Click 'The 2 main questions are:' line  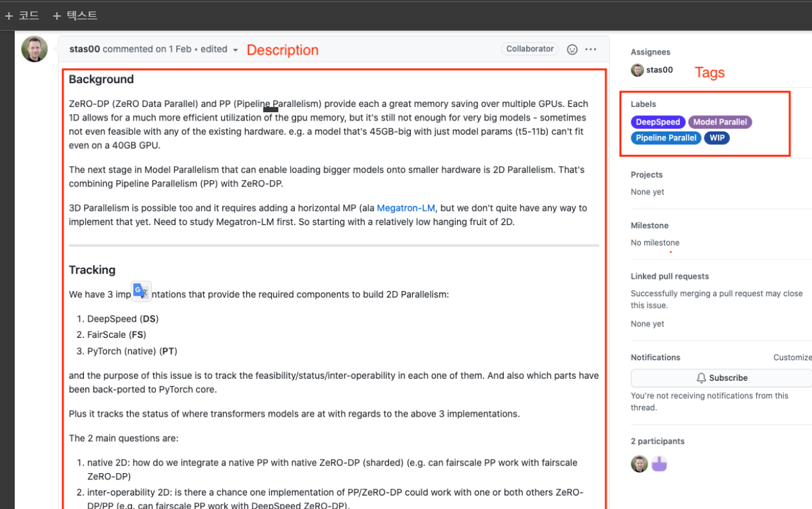(x=124, y=438)
